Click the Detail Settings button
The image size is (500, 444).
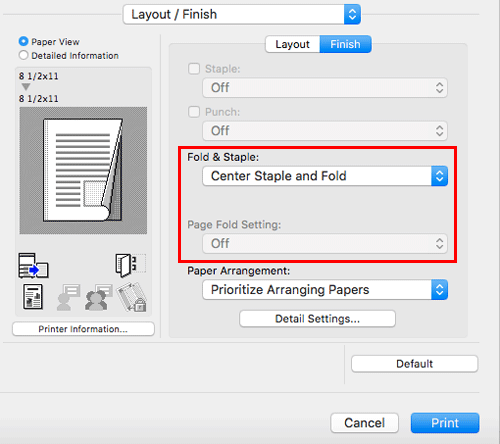pyautogui.click(x=317, y=319)
